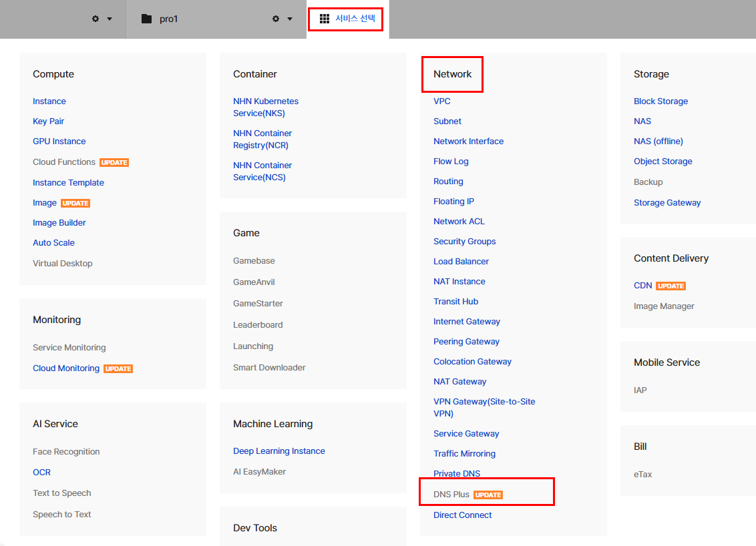Open Deep Learning Instance
756x546 pixels.
tap(279, 451)
